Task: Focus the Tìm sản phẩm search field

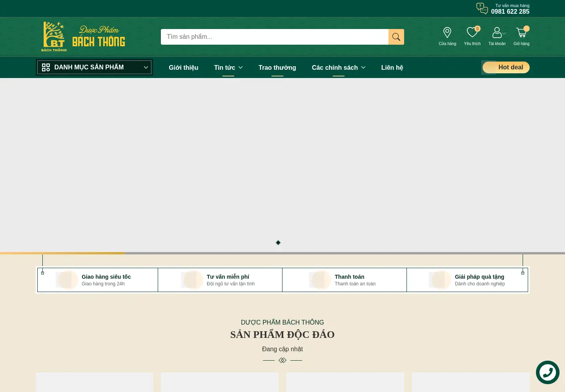Action: click(275, 37)
